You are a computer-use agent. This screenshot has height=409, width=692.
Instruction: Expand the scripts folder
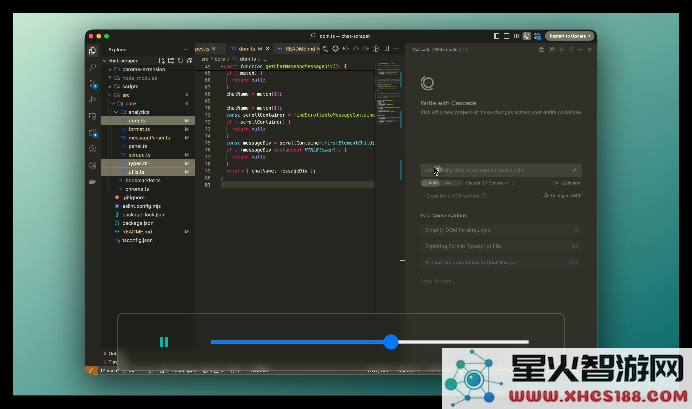148,86
